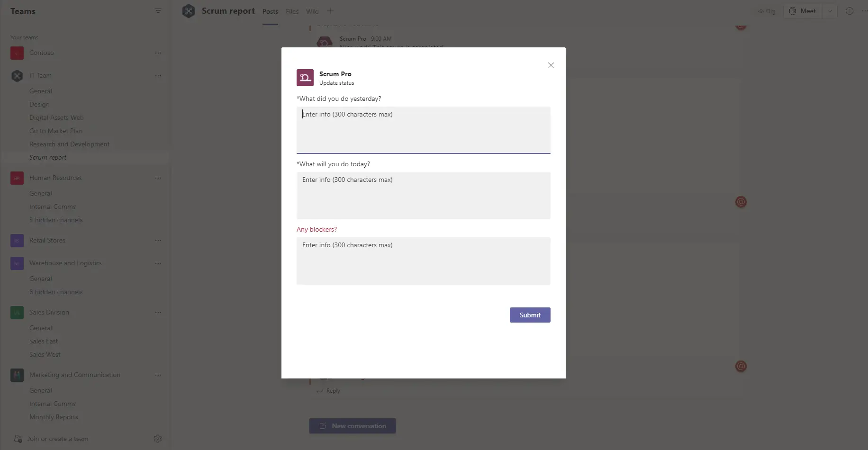
Task: Close the Scrum Pro dialog
Action: 551,65
